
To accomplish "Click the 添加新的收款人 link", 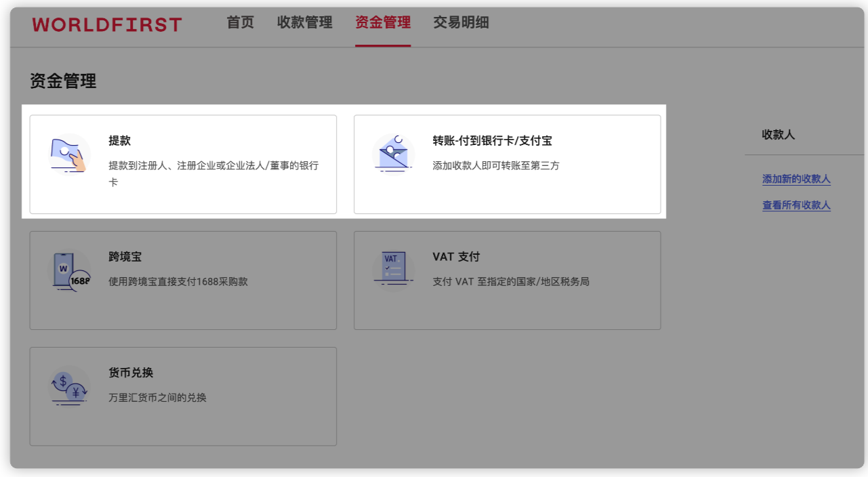I will tap(796, 180).
